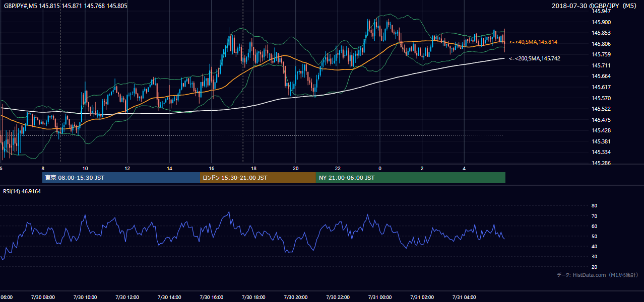The width and height of the screenshot is (644, 302).
Task: Click hour tick 12 under the price chart
Action: (127, 168)
